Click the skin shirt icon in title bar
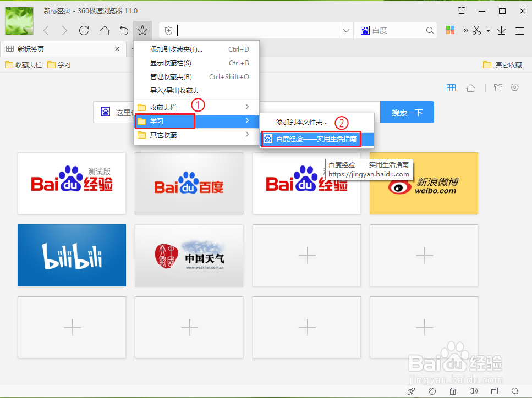The height and width of the screenshot is (398, 532). click(x=462, y=10)
